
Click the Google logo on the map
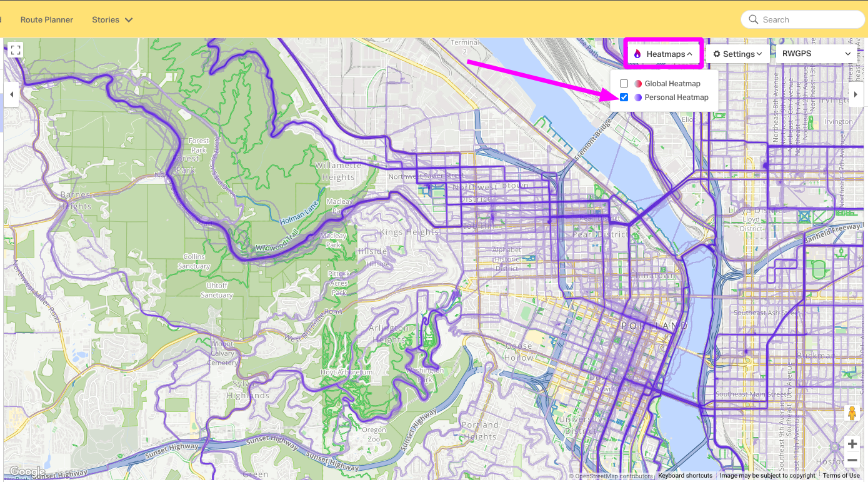pyautogui.click(x=26, y=471)
